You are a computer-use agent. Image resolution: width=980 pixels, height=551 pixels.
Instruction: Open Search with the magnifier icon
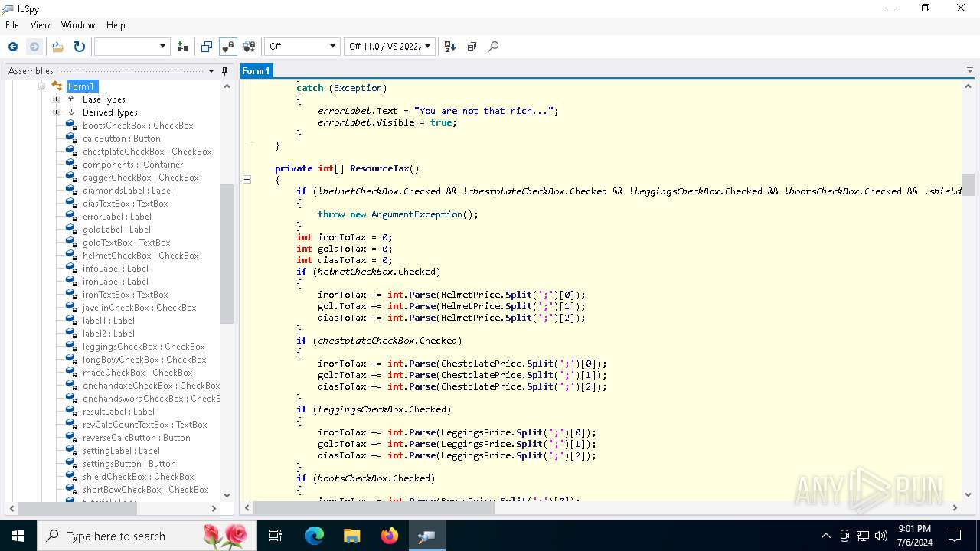click(493, 47)
